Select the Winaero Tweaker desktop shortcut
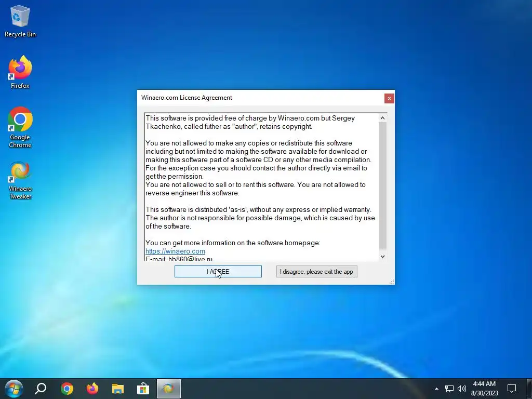Screen dimensions: 532x399 [20, 180]
